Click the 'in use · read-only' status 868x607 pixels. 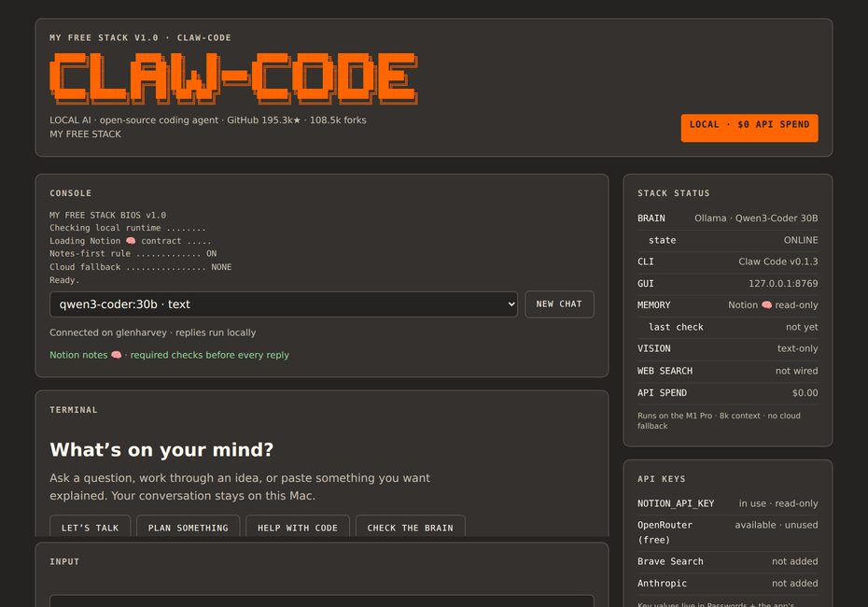pyautogui.click(x=778, y=503)
